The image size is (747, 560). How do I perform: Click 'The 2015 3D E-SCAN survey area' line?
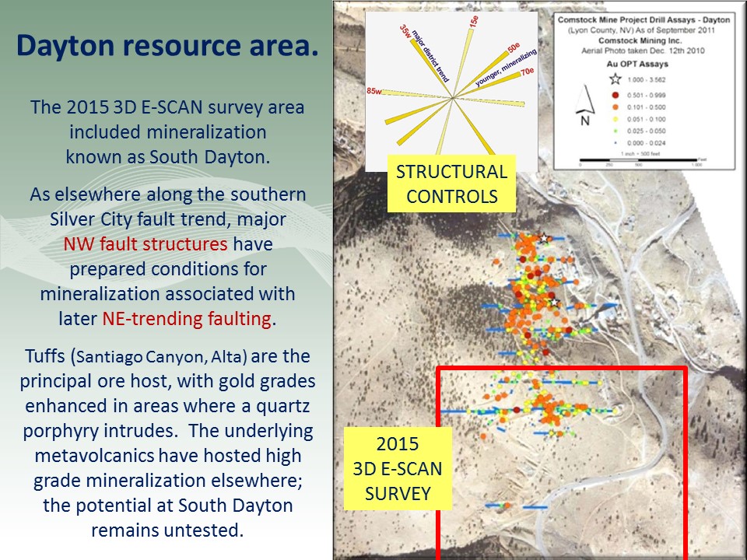point(168,107)
